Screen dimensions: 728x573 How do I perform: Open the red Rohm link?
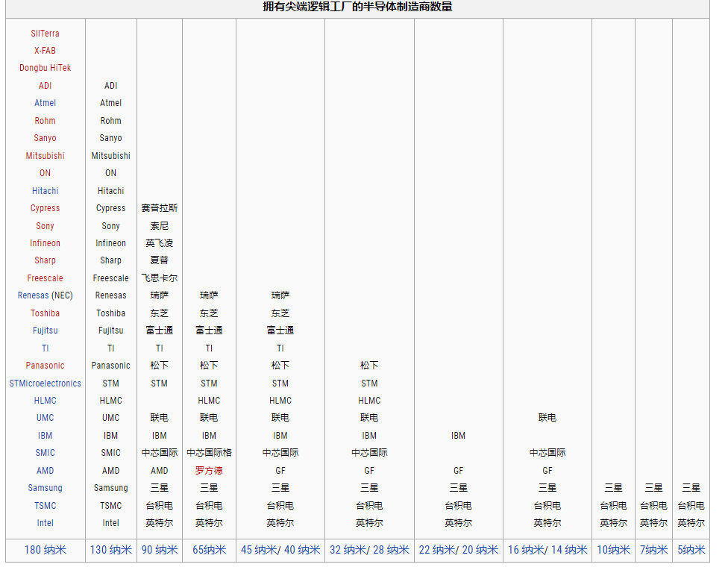pyautogui.click(x=45, y=120)
